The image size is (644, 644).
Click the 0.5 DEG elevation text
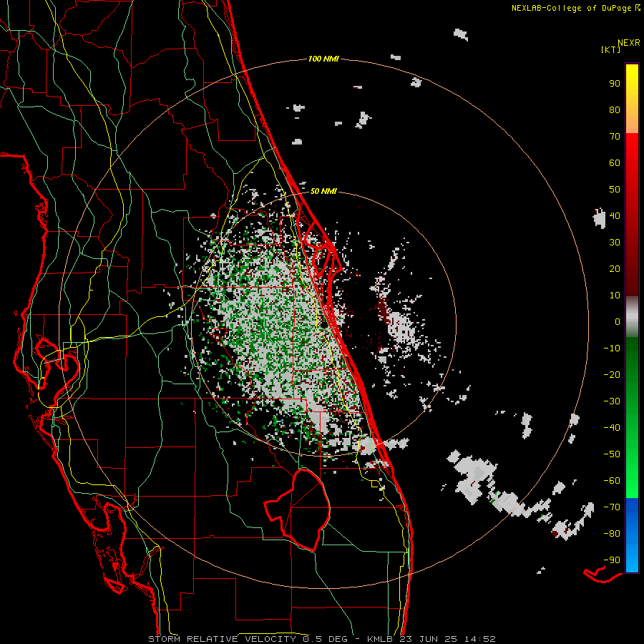[326, 639]
